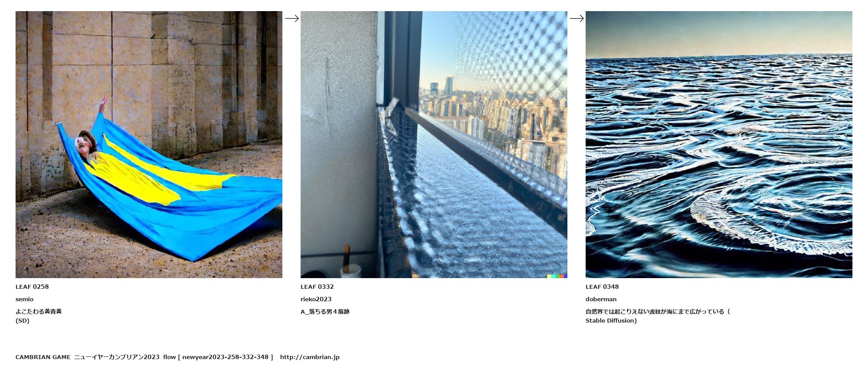Click the CAMBRIAN GAME footer text
The height and width of the screenshot is (368, 868).
(x=43, y=357)
